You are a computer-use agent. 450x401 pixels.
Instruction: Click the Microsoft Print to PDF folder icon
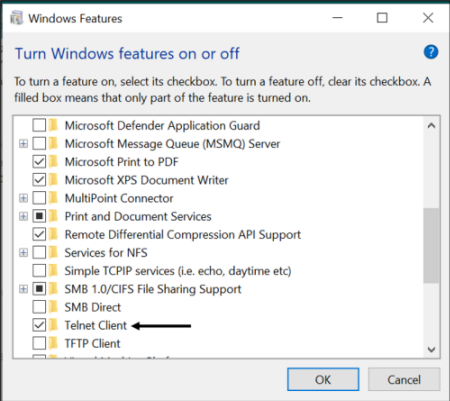point(53,162)
